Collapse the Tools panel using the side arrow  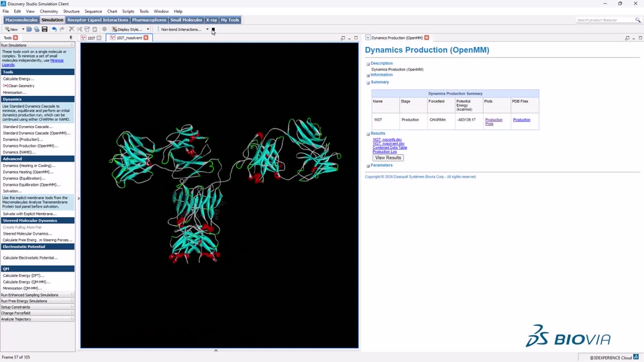coord(78,198)
